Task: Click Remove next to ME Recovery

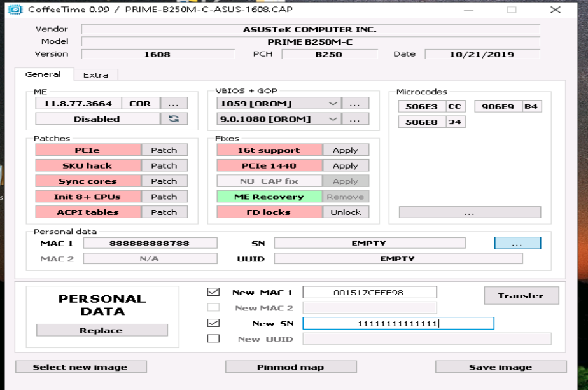Action: [x=346, y=197]
